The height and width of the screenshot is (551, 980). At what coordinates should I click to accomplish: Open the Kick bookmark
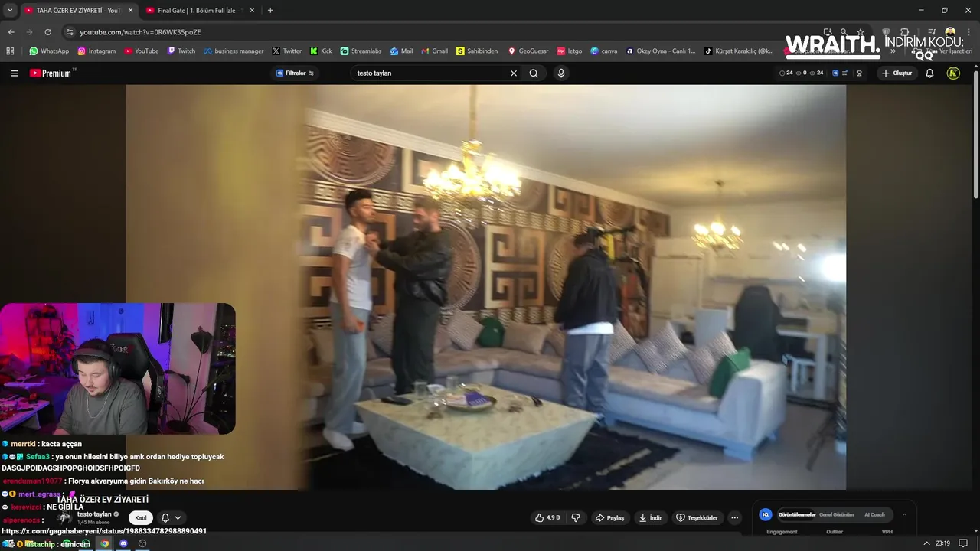point(321,51)
